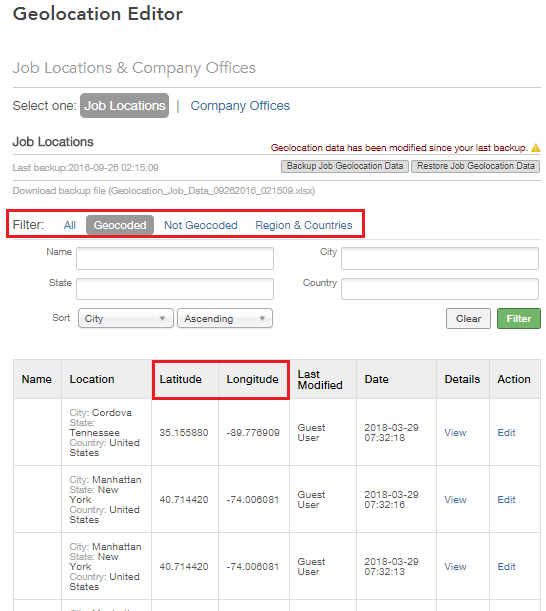Screen dimensions: 546x611
Task: View details of Cordova row
Action: pyautogui.click(x=455, y=433)
